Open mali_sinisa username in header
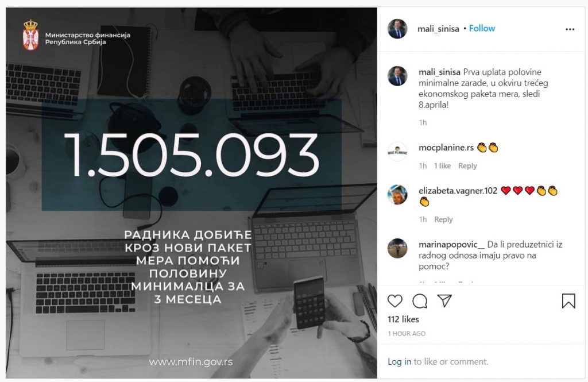 click(438, 29)
